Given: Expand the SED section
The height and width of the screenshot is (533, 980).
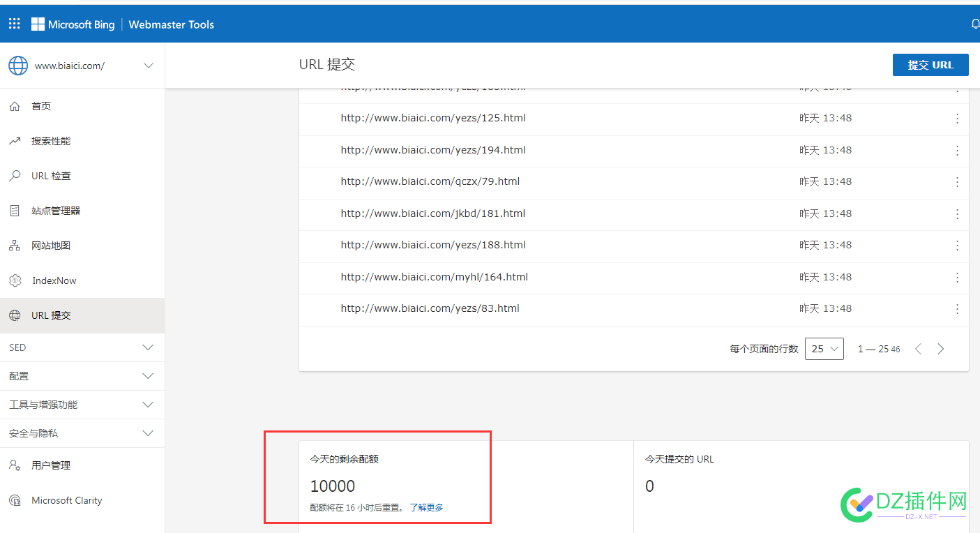Looking at the screenshot, I should [148, 347].
